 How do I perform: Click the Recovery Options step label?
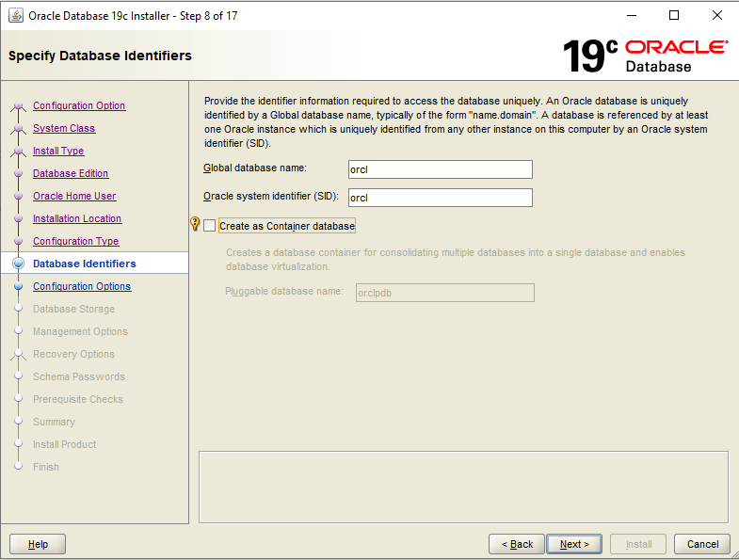(x=73, y=354)
